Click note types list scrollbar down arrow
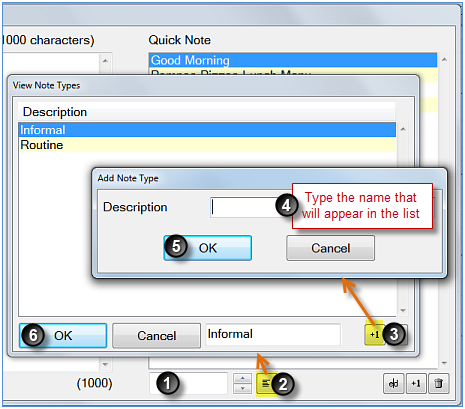The width and height of the screenshot is (465, 409). (x=403, y=310)
